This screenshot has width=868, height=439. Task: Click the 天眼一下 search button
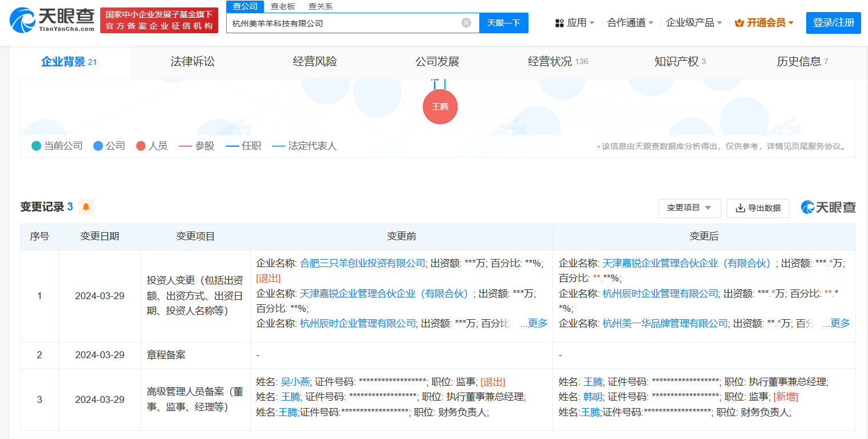tap(504, 23)
